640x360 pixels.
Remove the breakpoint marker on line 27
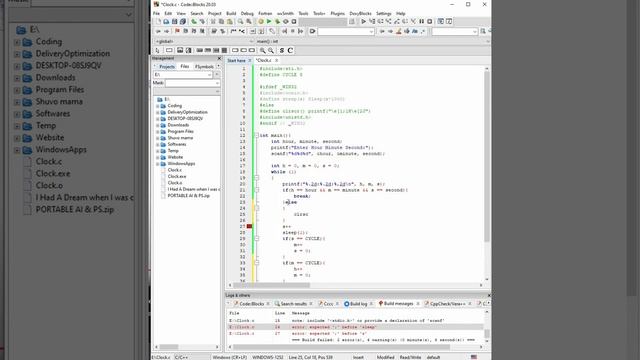click(249, 226)
